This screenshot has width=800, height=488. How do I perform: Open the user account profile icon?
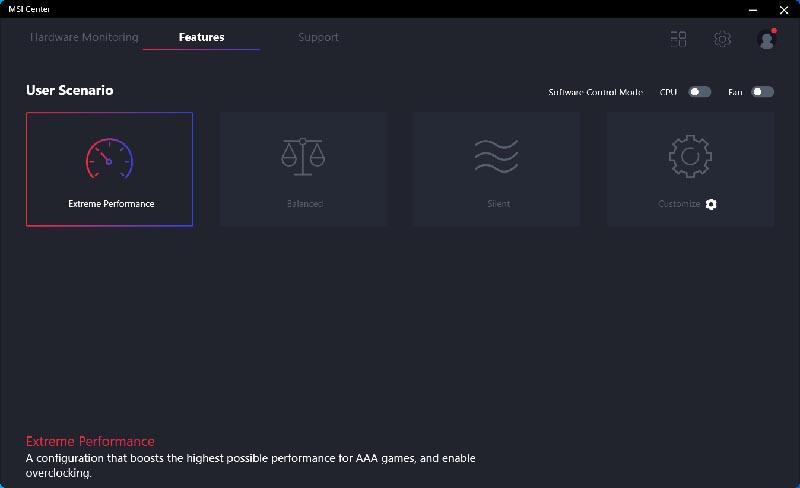pos(766,39)
